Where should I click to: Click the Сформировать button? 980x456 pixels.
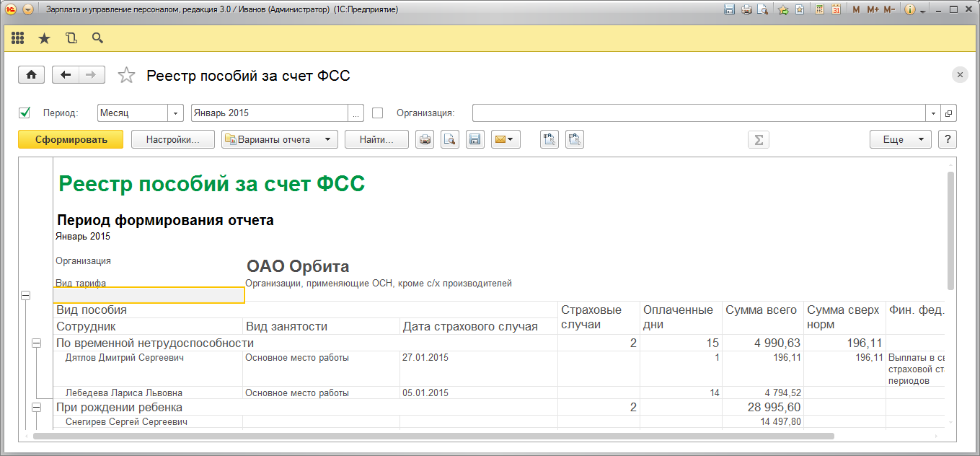(x=71, y=140)
